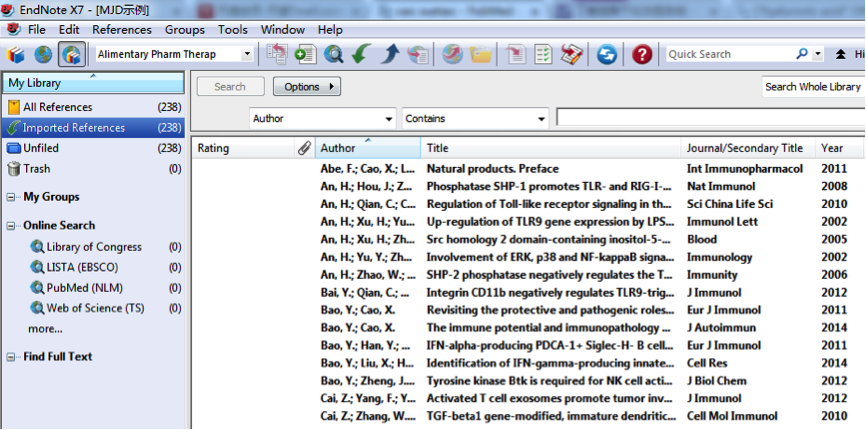Click the blue Export arrow icon
Screen dimensions: 866x430
click(390, 54)
